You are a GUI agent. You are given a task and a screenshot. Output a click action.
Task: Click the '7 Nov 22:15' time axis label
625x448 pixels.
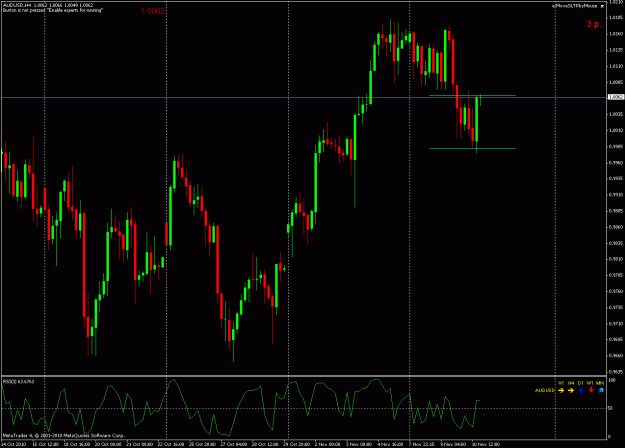[x=422, y=444]
